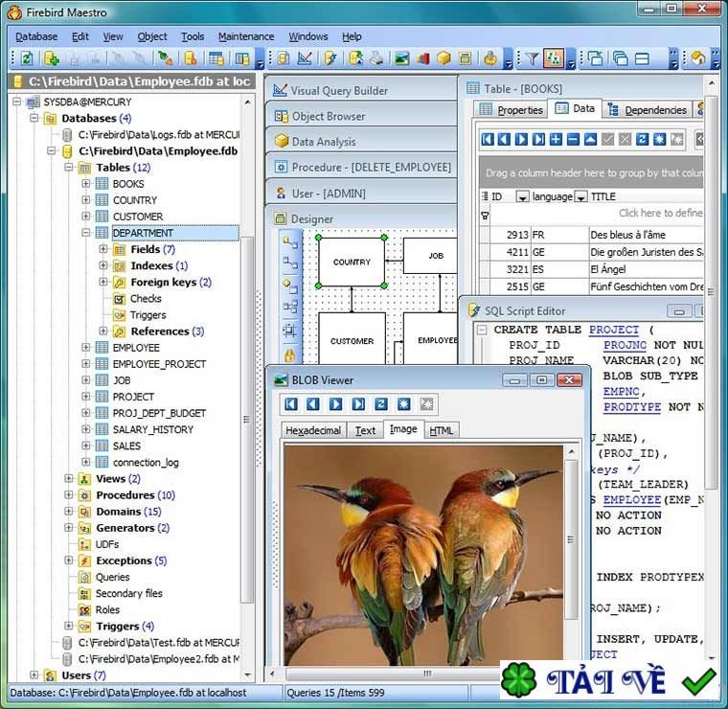Screen dimensions: 728x709
Task: Go to next BLOB in BLOB Viewer
Action: [x=336, y=404]
